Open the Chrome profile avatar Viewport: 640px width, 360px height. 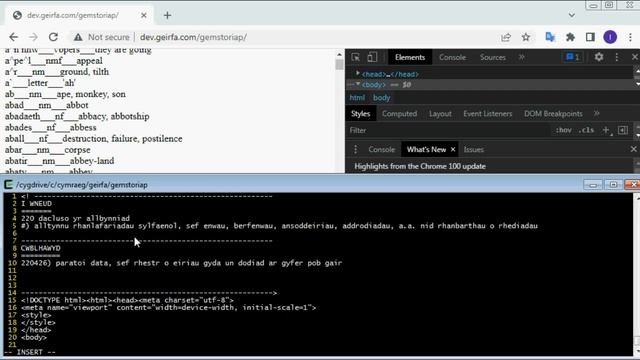[x=610, y=37]
